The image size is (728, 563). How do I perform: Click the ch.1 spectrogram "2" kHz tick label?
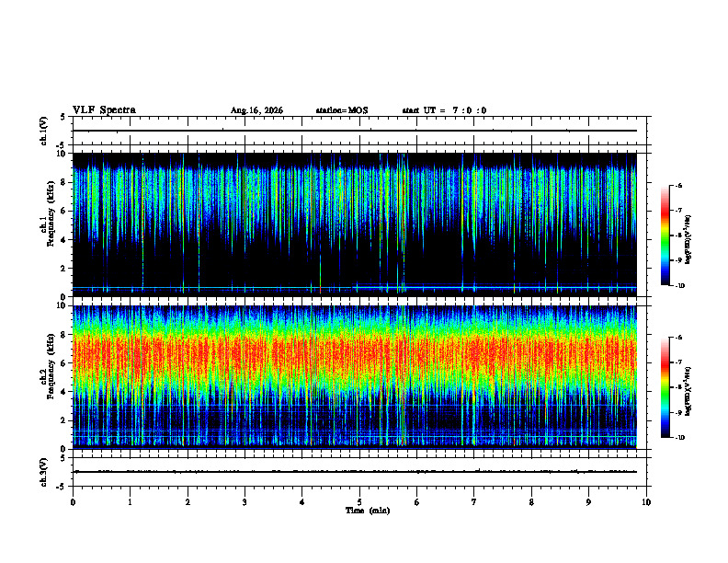coord(64,269)
